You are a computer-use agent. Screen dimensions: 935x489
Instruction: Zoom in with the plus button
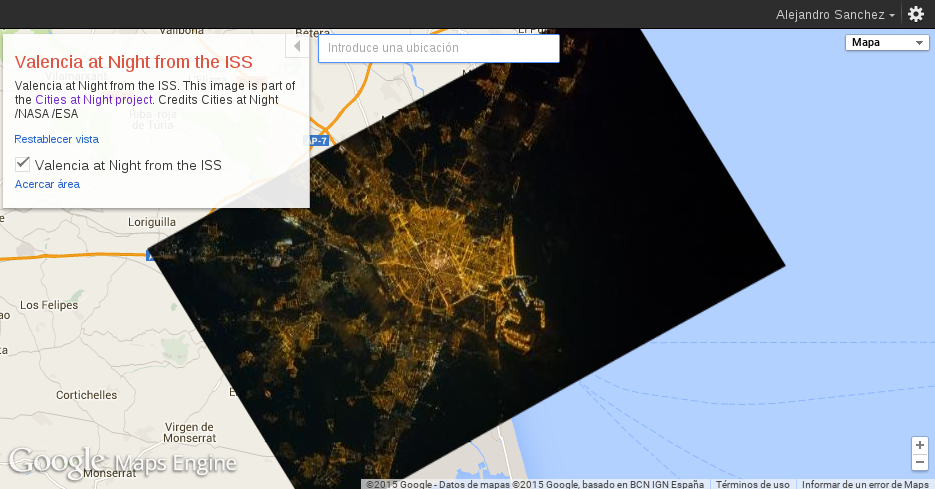point(919,445)
